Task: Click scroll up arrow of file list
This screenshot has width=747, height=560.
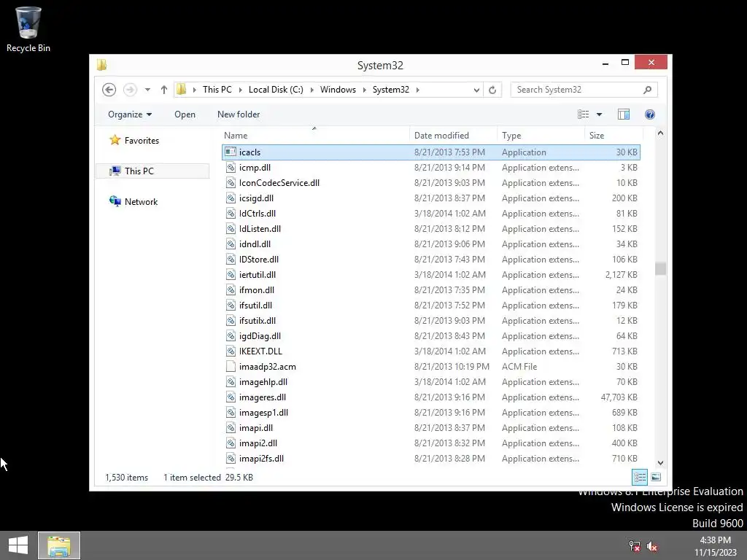Action: pos(660,133)
